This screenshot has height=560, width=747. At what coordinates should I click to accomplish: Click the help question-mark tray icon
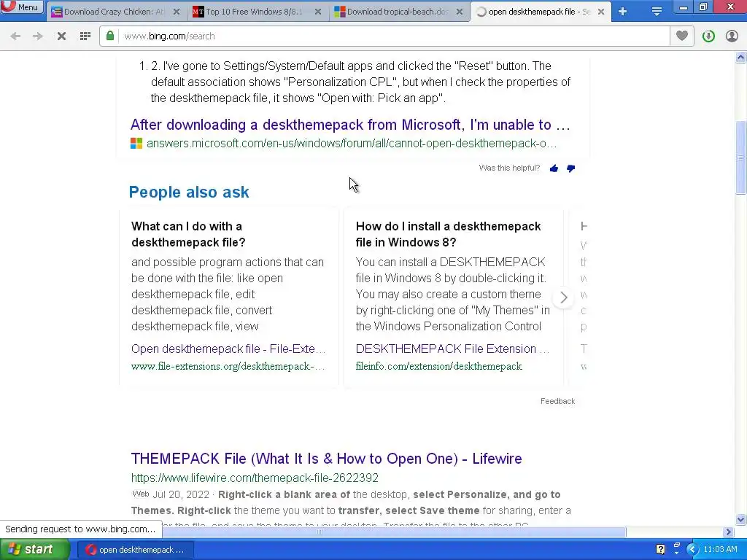[x=660, y=550]
